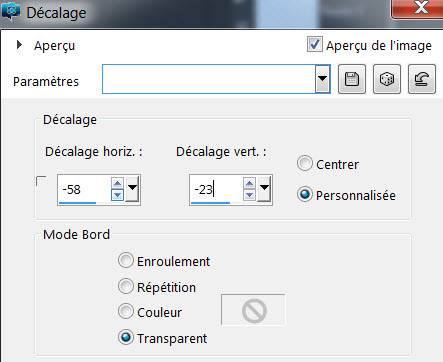
Task: Click the PaintShop Pro icon in title bar
Action: pos(11,12)
